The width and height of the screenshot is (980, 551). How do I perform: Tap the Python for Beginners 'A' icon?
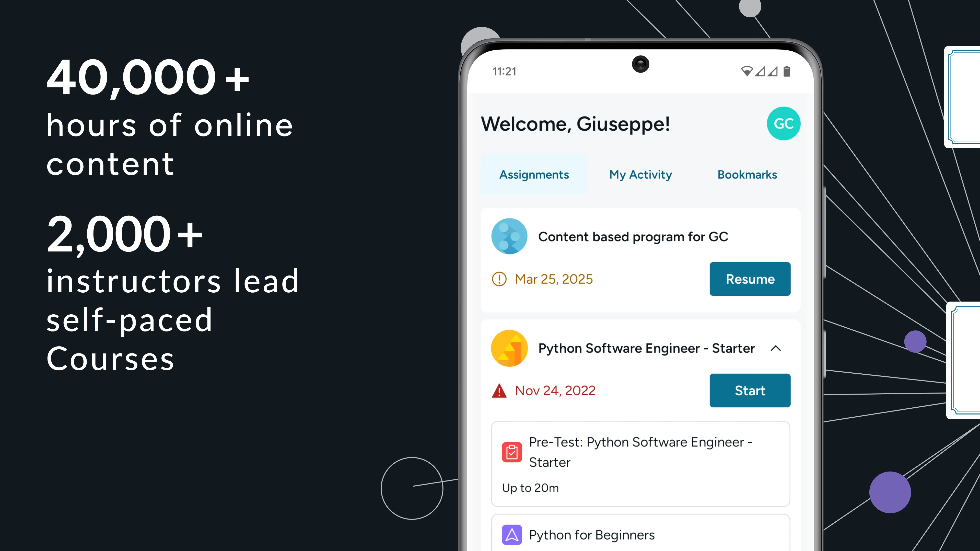(513, 535)
